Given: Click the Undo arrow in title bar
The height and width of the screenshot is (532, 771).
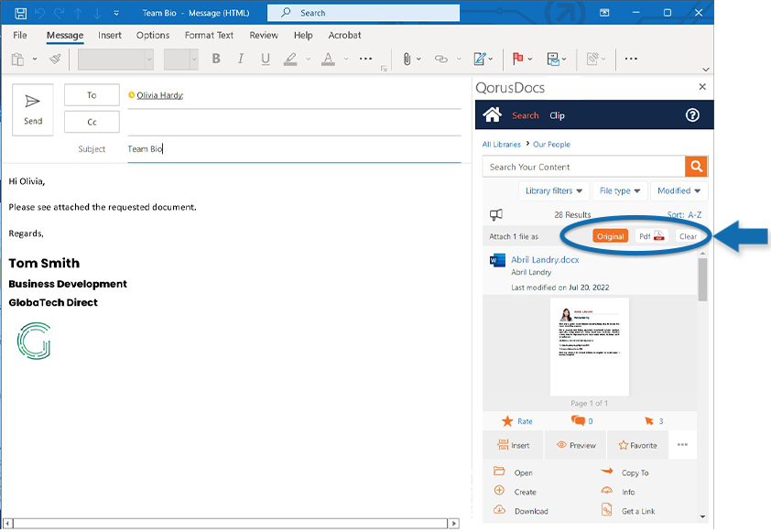Looking at the screenshot, I should (39, 13).
